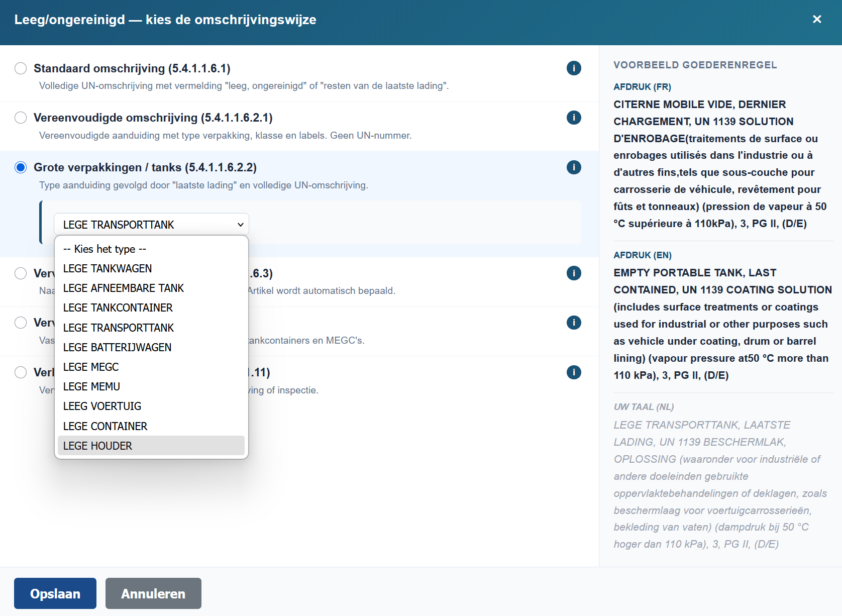The width and height of the screenshot is (842, 616).
Task: Select LEGE MEGC option
Action: point(91,367)
